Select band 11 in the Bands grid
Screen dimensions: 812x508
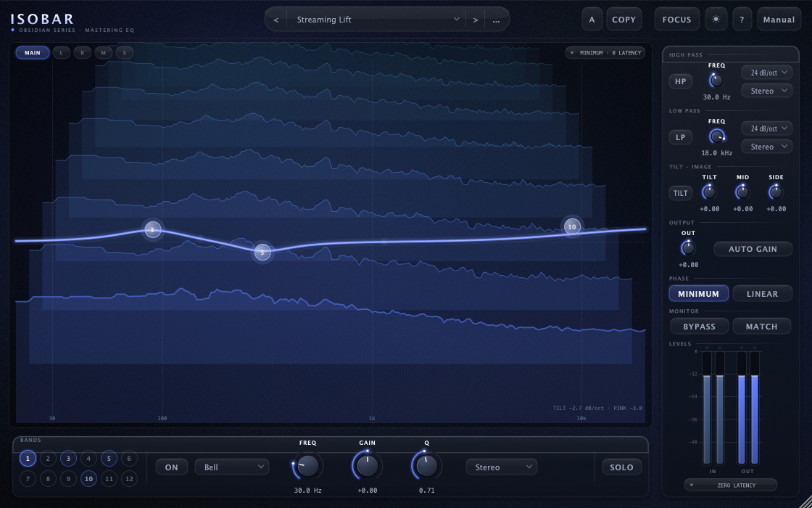(x=109, y=478)
